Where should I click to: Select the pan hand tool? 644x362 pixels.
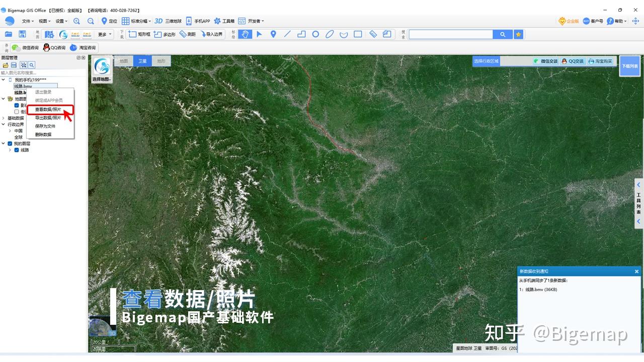245,34
